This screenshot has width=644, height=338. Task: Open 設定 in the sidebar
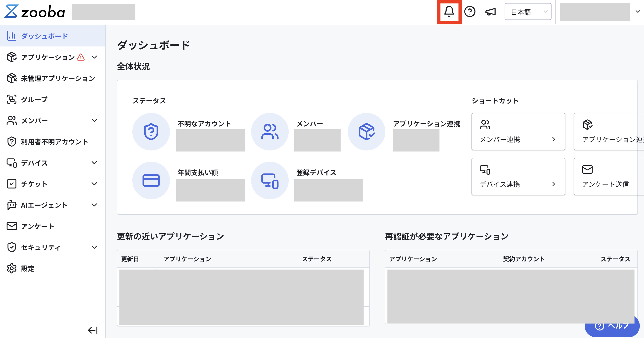[53, 269]
